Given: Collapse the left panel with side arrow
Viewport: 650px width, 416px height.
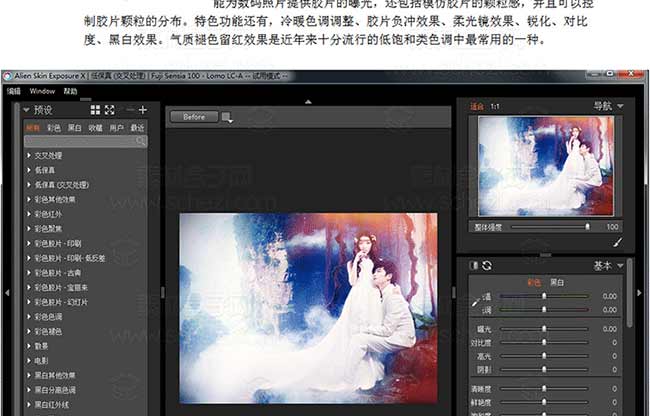Looking at the screenshot, I should [x=7, y=293].
